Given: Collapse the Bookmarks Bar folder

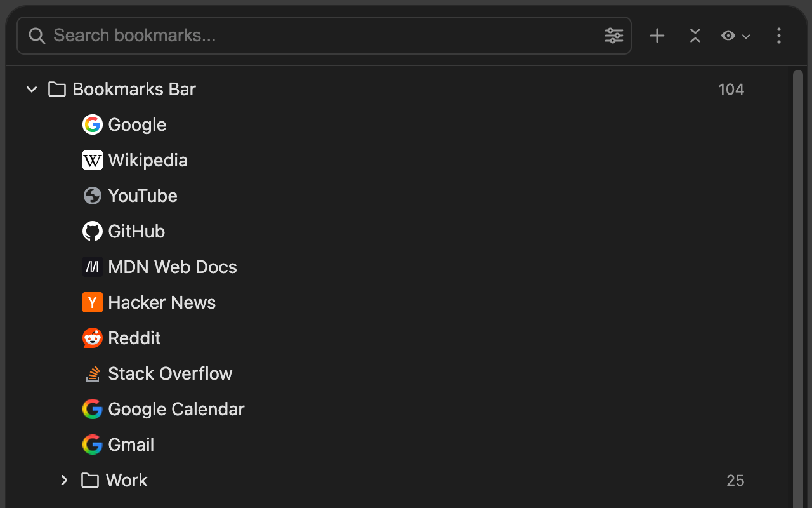Looking at the screenshot, I should [x=32, y=89].
